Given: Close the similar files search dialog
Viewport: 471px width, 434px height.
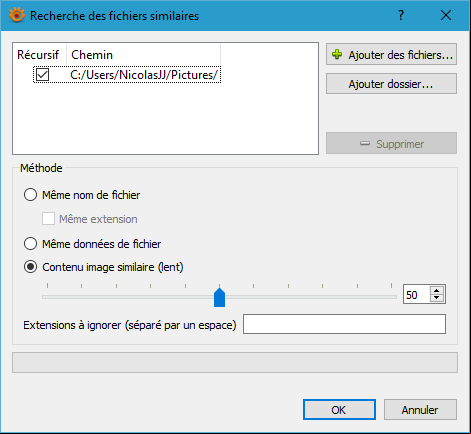Looking at the screenshot, I should point(446,15).
